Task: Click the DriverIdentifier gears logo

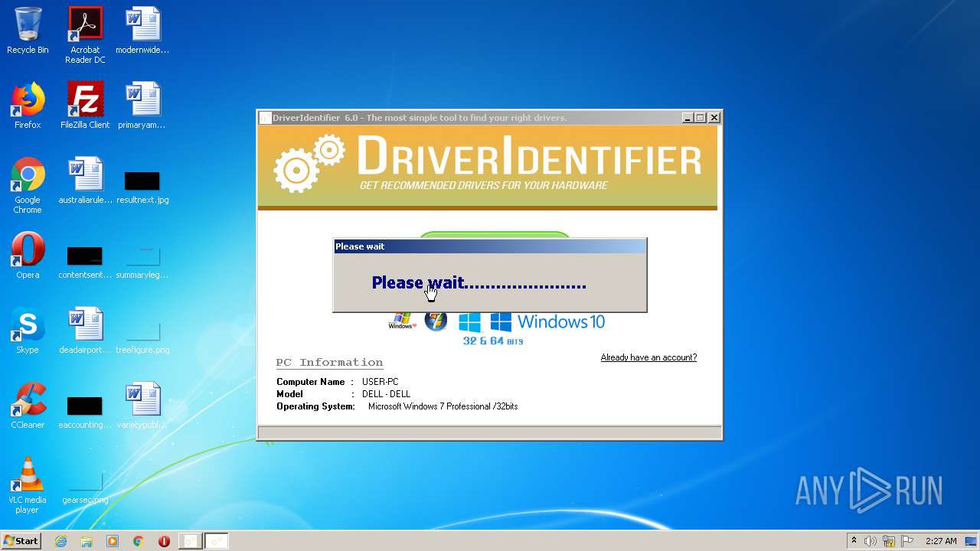Action: (x=309, y=162)
